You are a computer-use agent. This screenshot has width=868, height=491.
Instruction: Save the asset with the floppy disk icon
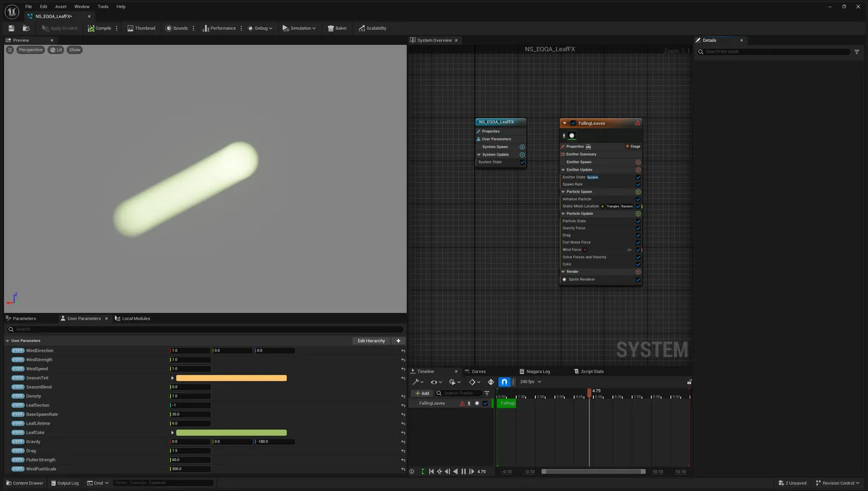click(11, 28)
